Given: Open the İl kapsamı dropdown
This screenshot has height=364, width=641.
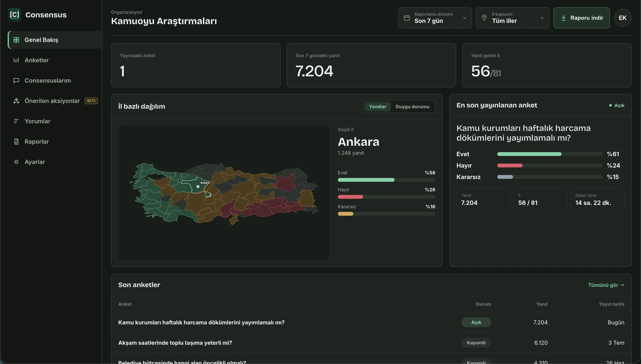Looking at the screenshot, I should [513, 18].
